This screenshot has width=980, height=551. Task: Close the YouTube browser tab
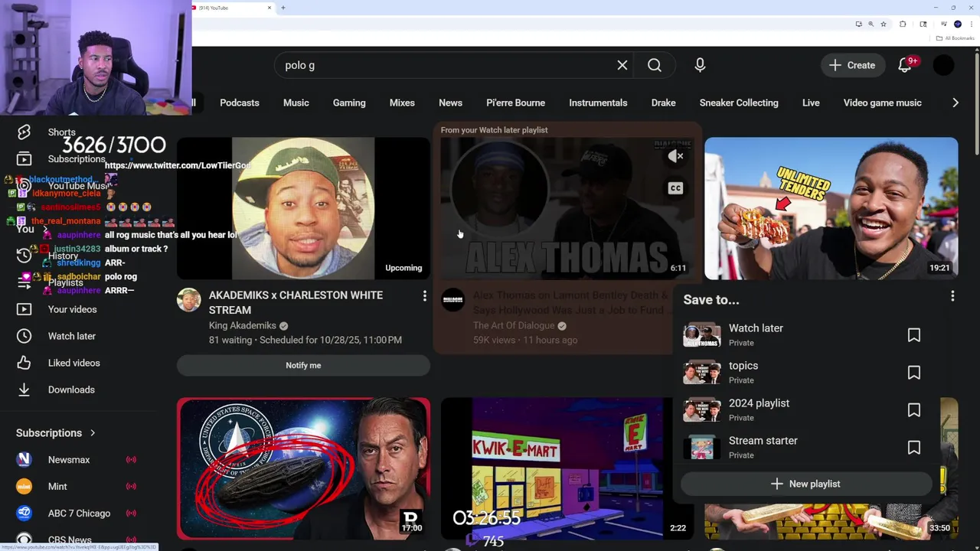pos(269,8)
